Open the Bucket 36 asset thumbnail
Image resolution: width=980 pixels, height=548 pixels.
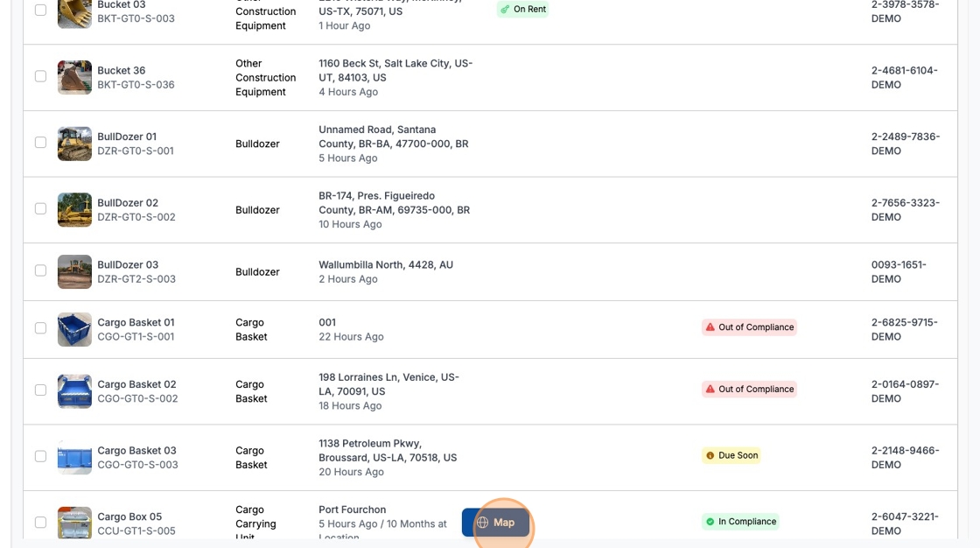pyautogui.click(x=74, y=77)
